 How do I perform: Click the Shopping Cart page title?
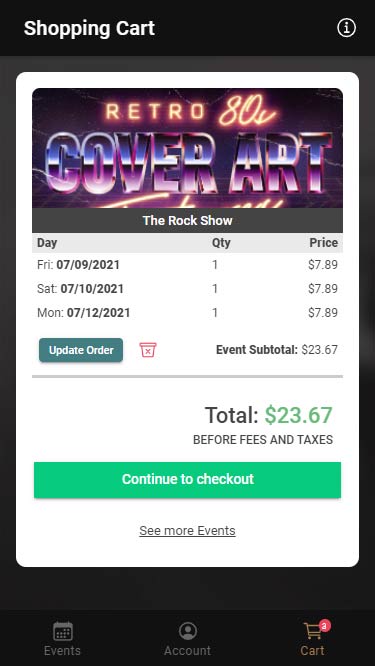tap(89, 28)
